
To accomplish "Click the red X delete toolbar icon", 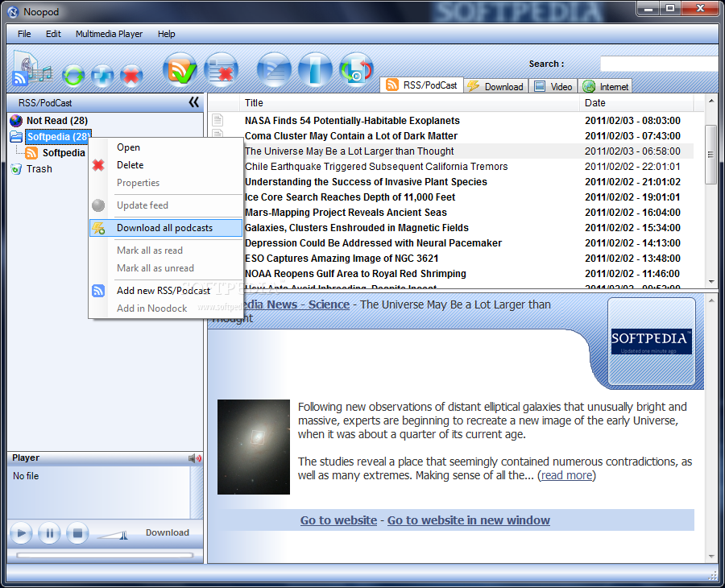I will (131, 76).
